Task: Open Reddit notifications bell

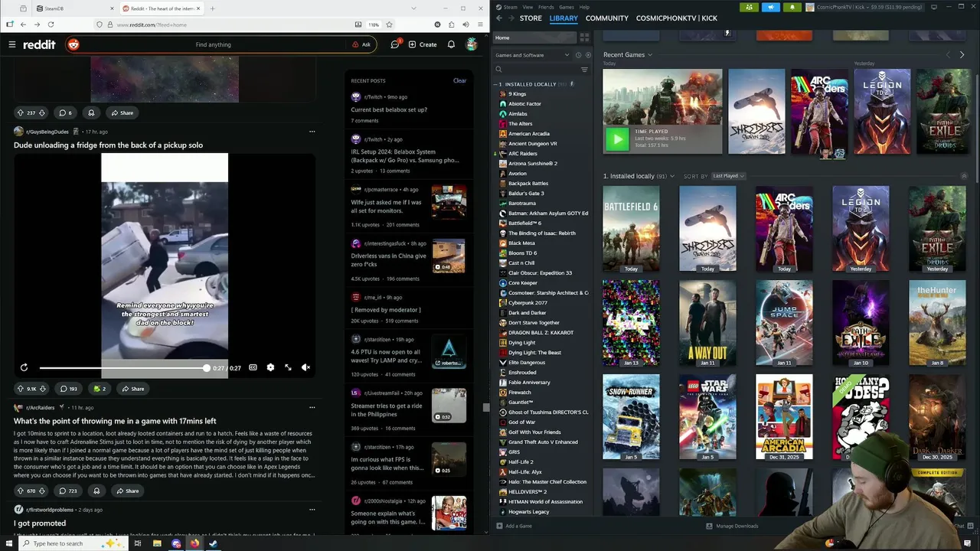Action: coord(451,44)
